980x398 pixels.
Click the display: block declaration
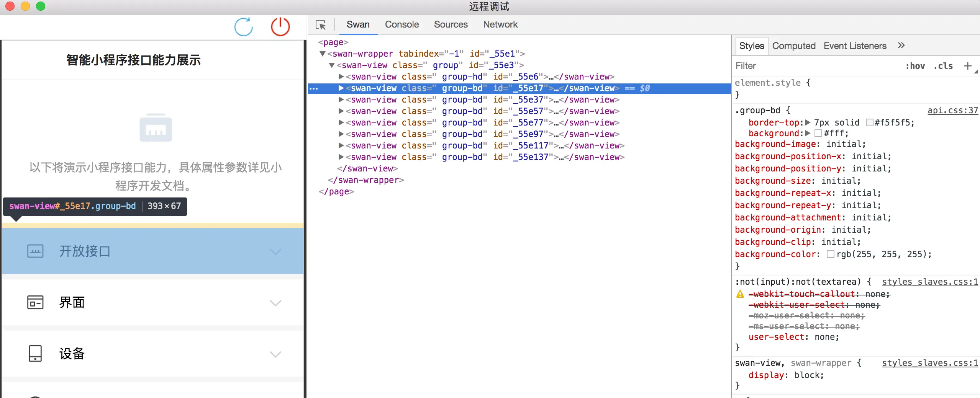click(x=786, y=375)
